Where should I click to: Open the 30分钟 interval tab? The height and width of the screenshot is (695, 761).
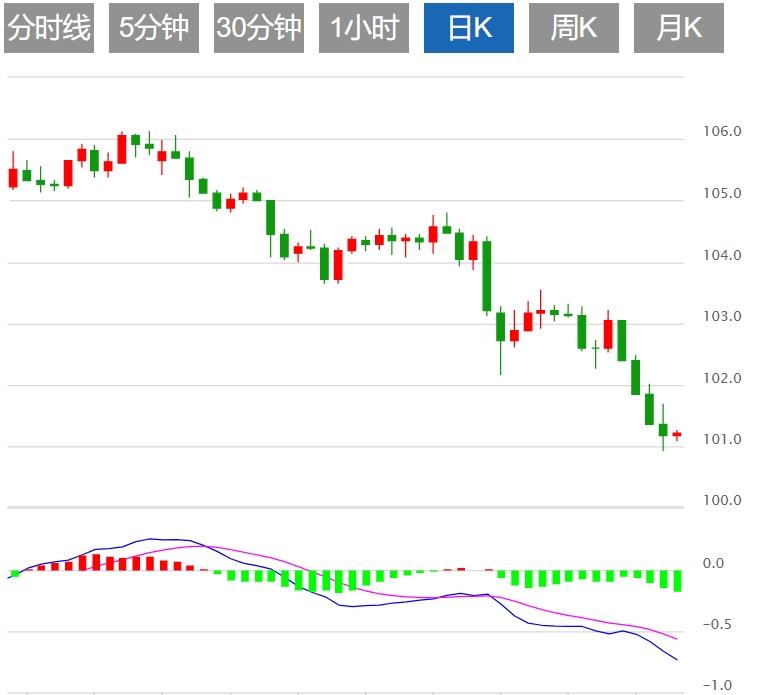pyautogui.click(x=258, y=28)
